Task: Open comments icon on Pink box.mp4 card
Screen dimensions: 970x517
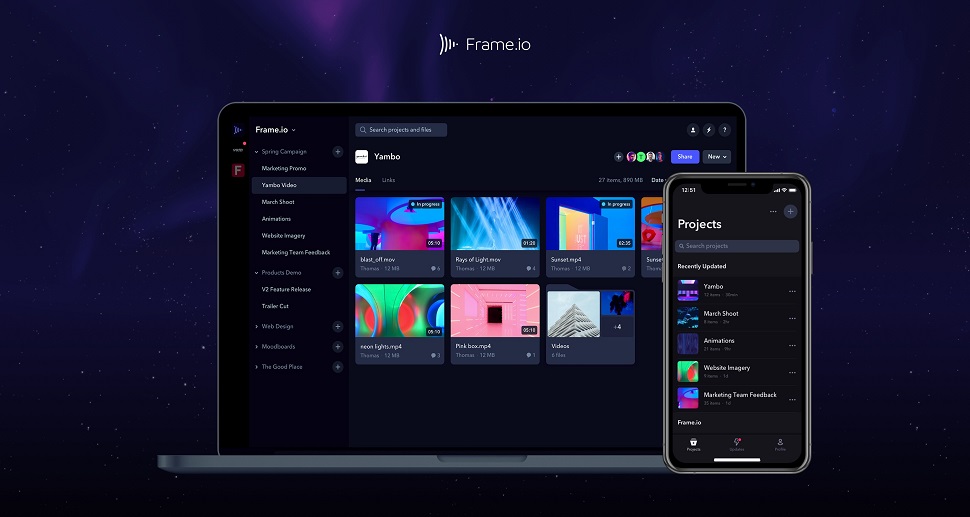Action: click(531, 356)
